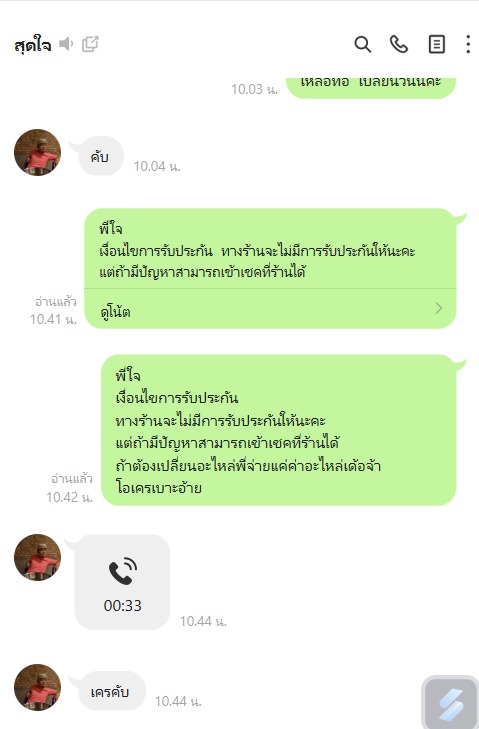This screenshot has width=479, height=729.
Task: Open the three-dot more options menu
Action: [x=468, y=45]
